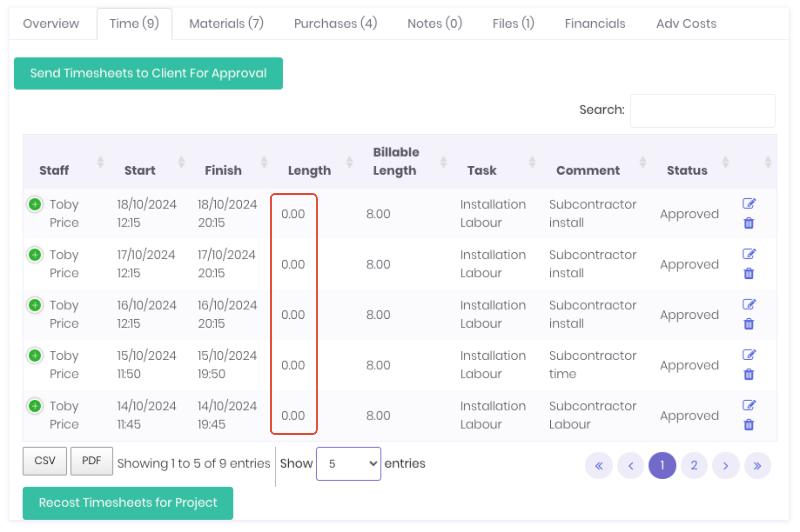Open the Financials tab
Image resolution: width=800 pixels, height=532 pixels.
coord(594,23)
